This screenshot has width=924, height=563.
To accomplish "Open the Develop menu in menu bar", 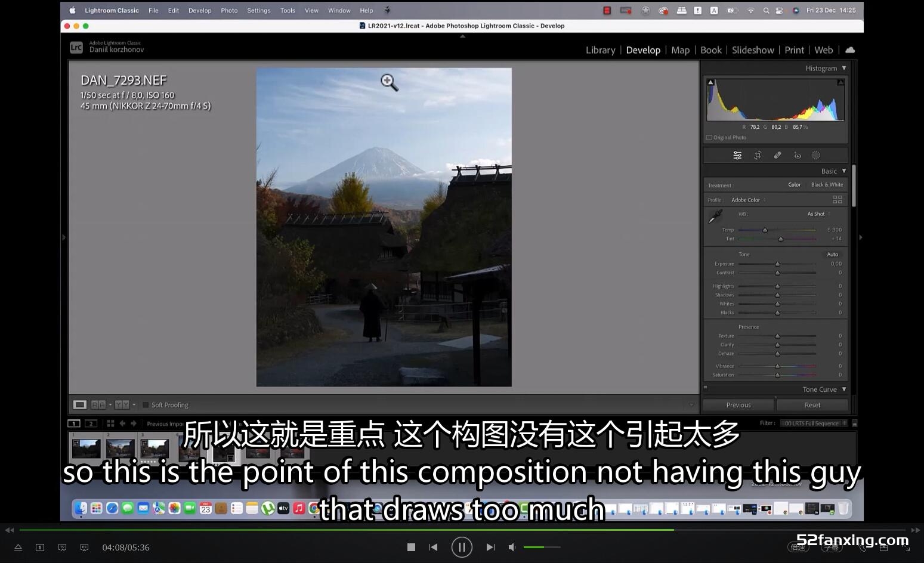I will tap(200, 10).
